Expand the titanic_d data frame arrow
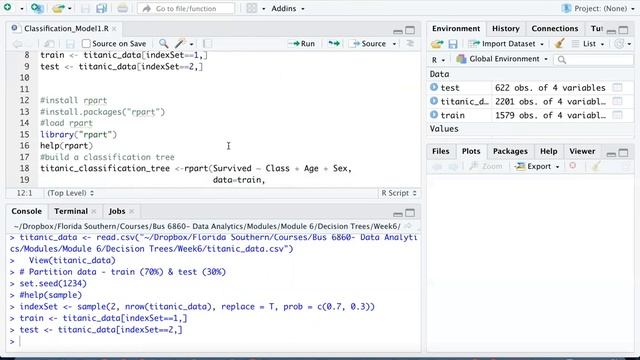The image size is (640, 360). [x=434, y=101]
